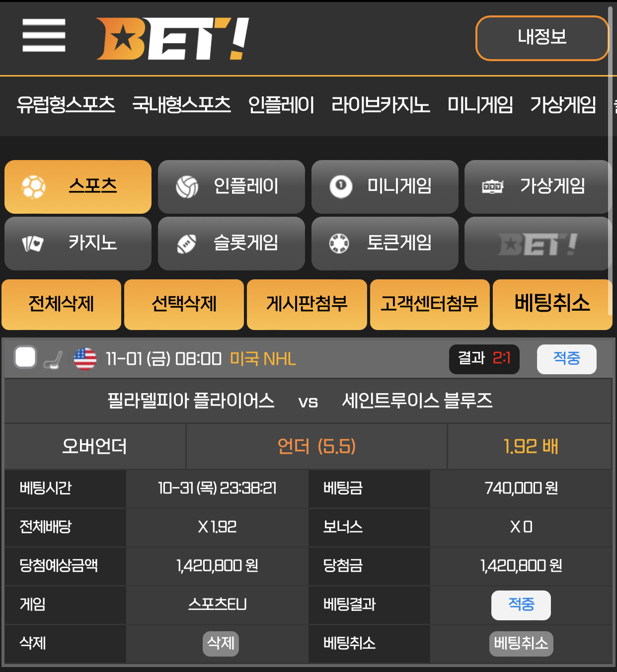Image resolution: width=617 pixels, height=672 pixels.
Task: Click the 전체삭제 button
Action: [62, 304]
